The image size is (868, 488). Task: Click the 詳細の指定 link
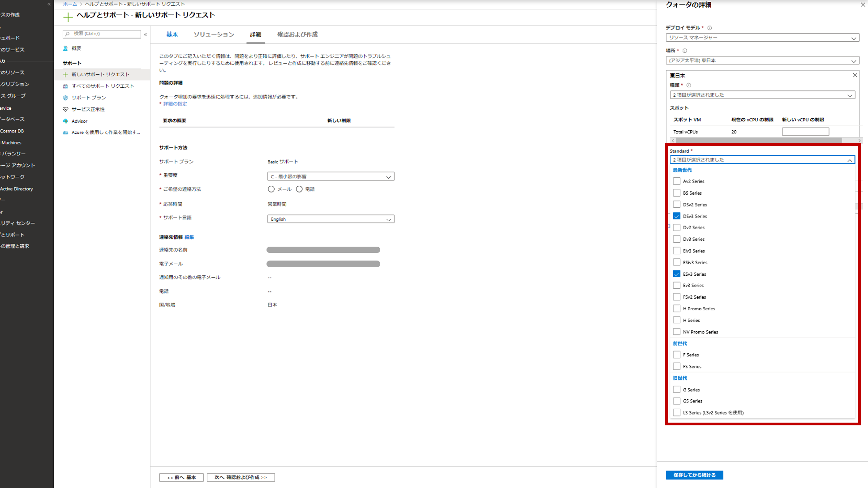(x=175, y=104)
